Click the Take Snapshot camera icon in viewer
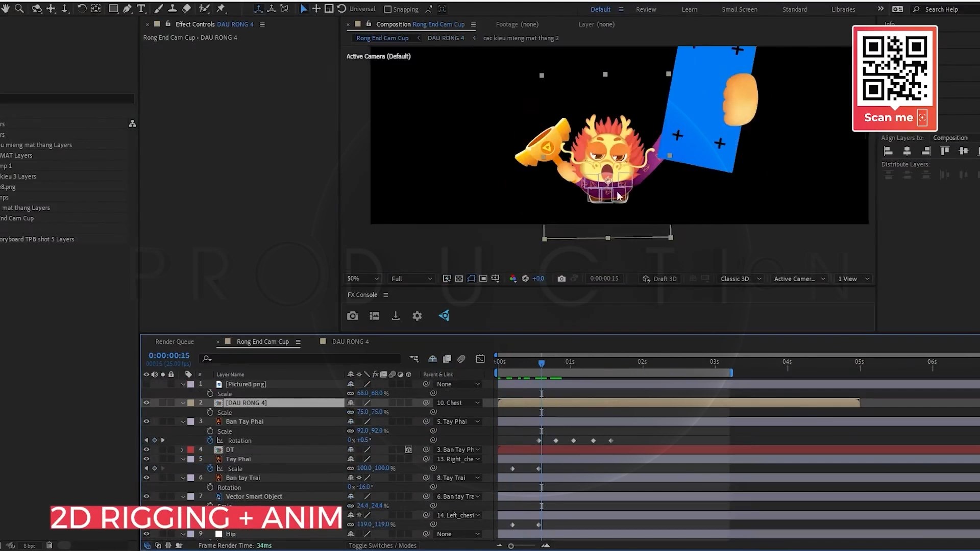 (x=561, y=279)
